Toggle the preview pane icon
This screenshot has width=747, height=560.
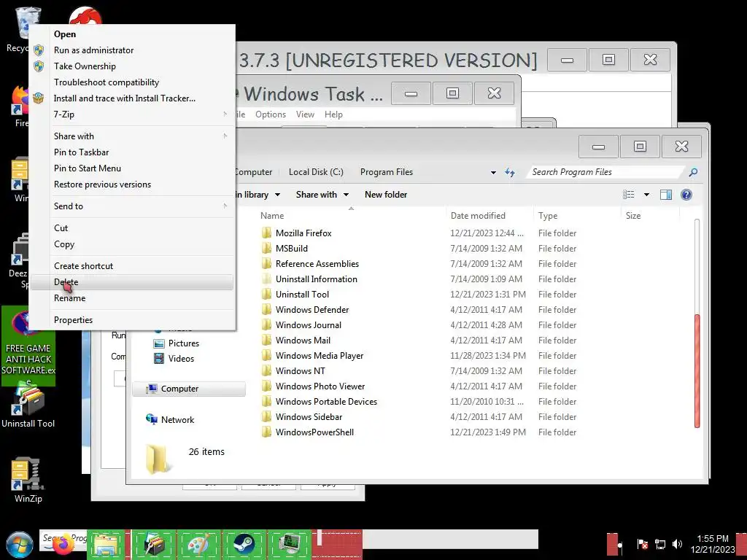(x=666, y=194)
